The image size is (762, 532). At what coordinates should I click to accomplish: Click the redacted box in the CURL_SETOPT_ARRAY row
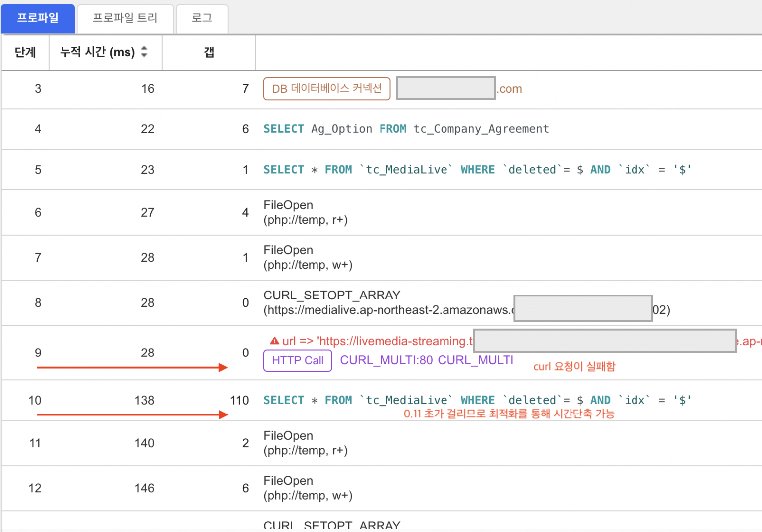[583, 308]
